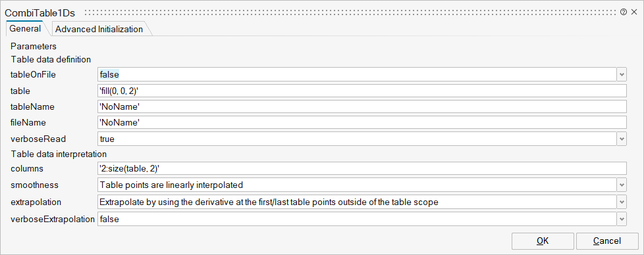Select the General tab
The image size is (644, 255).
pyautogui.click(x=25, y=29)
